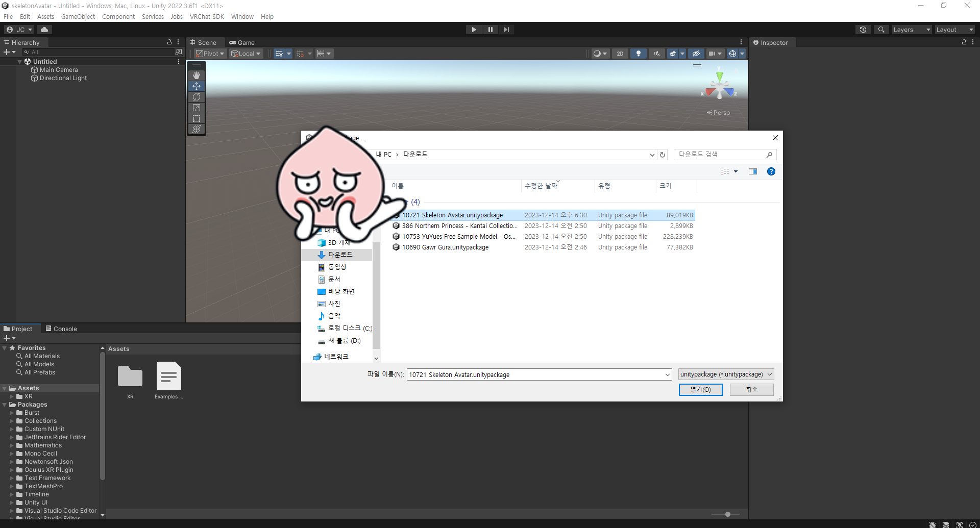Toggle 2D scene view mode
Image resolution: width=980 pixels, height=528 pixels.
[x=620, y=54]
